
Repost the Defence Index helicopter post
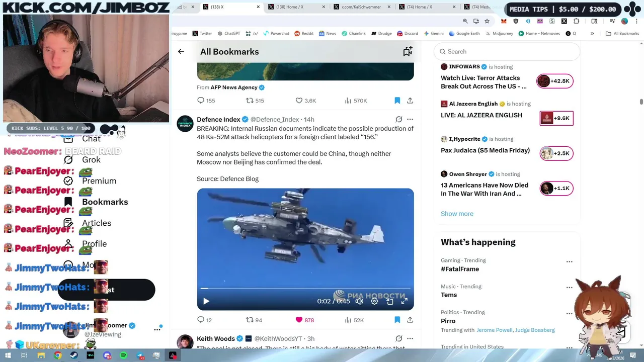tap(254, 320)
